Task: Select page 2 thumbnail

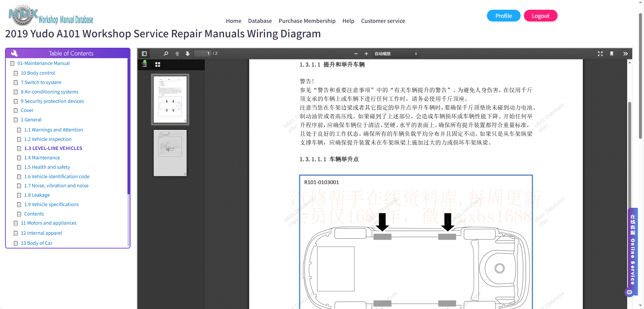Action: click(170, 153)
